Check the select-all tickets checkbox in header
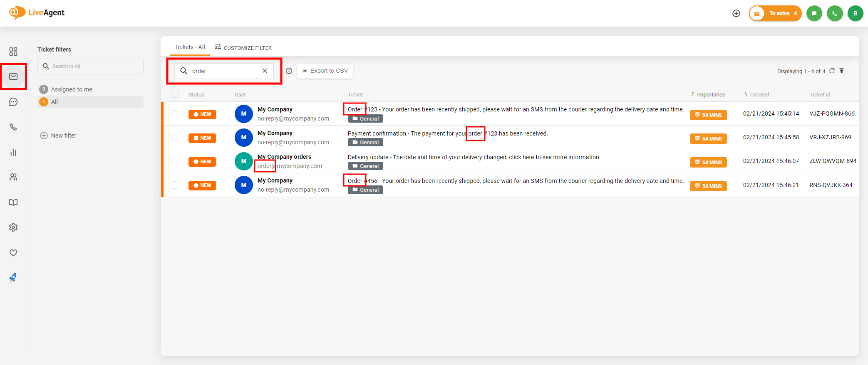This screenshot has width=868, height=365. (x=175, y=94)
